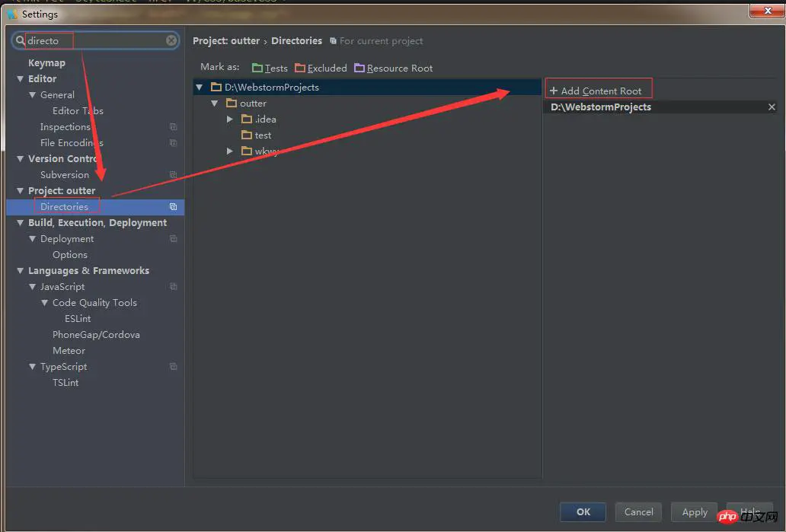Mark selected folder as Tests
The width and height of the screenshot is (786, 532).
[x=270, y=68]
